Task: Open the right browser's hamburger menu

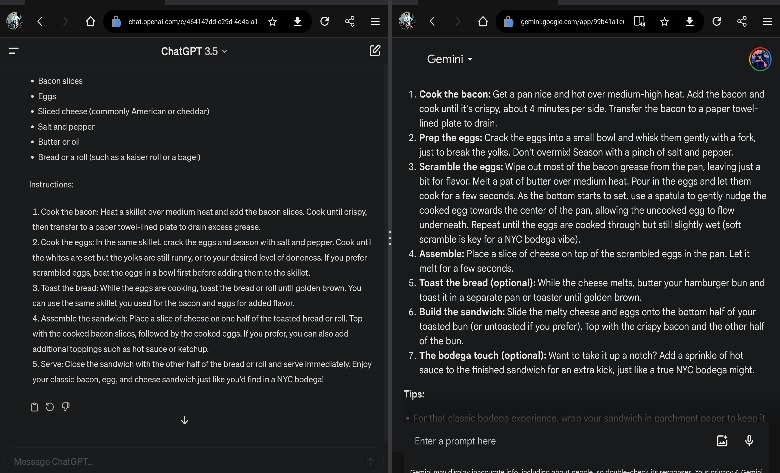Action: click(767, 21)
